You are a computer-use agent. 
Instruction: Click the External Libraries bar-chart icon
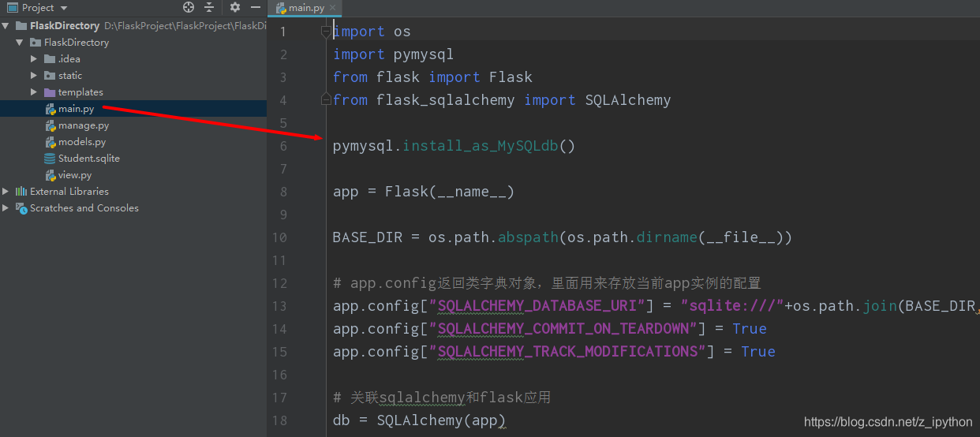coord(21,192)
